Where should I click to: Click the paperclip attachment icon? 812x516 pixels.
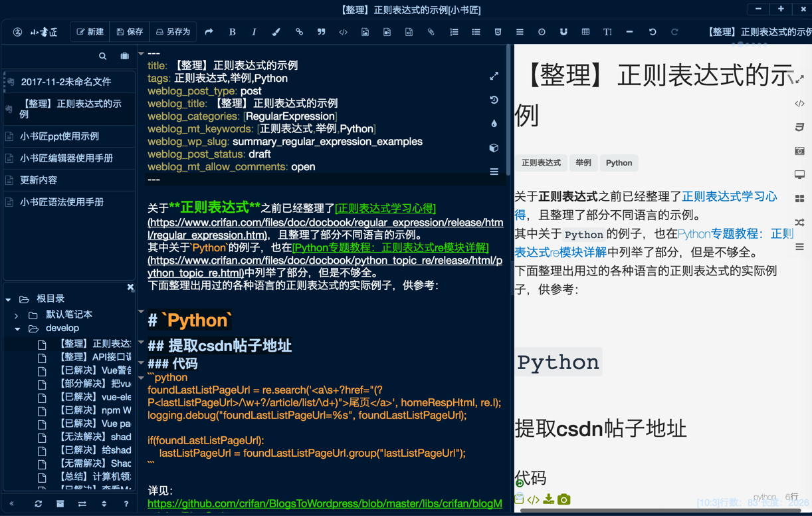[x=431, y=32]
